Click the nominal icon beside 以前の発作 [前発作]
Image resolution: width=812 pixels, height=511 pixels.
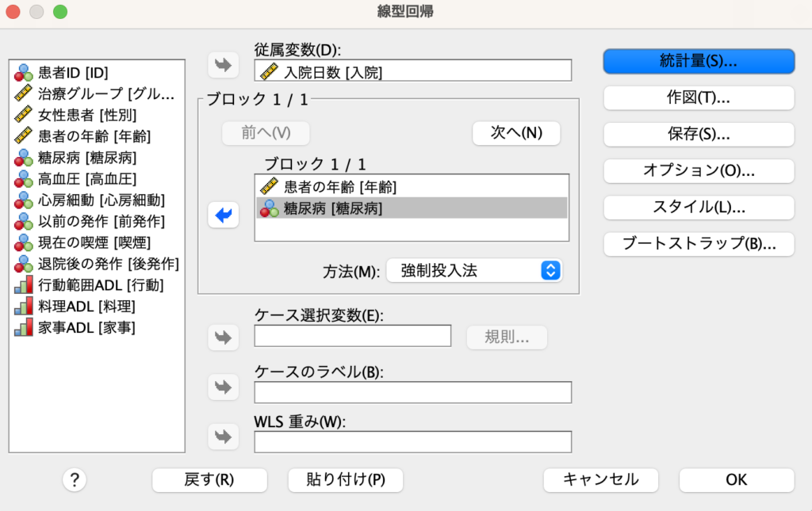(x=23, y=221)
